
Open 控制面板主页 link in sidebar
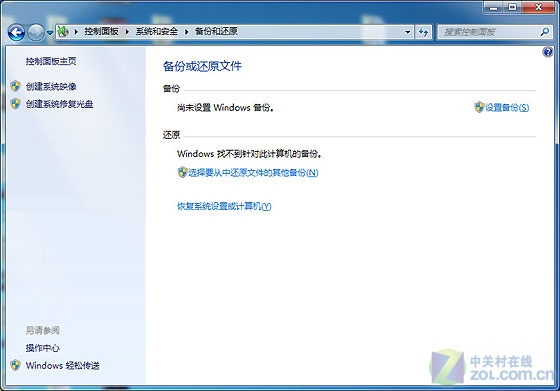(x=51, y=61)
